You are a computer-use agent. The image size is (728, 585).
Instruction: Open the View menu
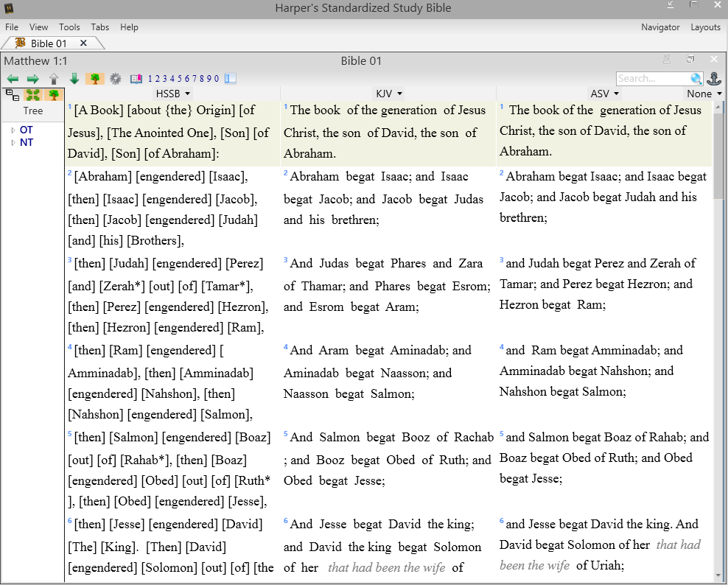coord(38,27)
